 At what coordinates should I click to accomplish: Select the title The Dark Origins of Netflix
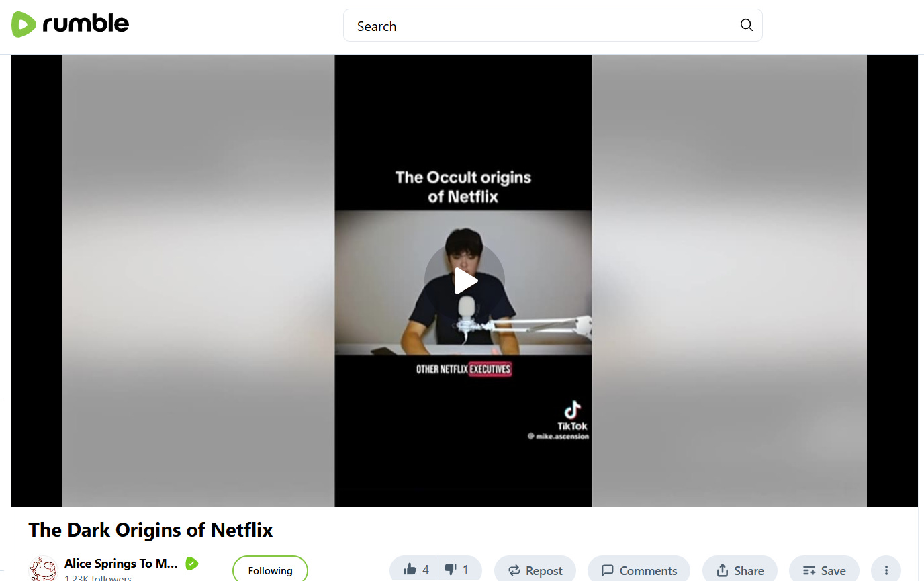tap(150, 530)
